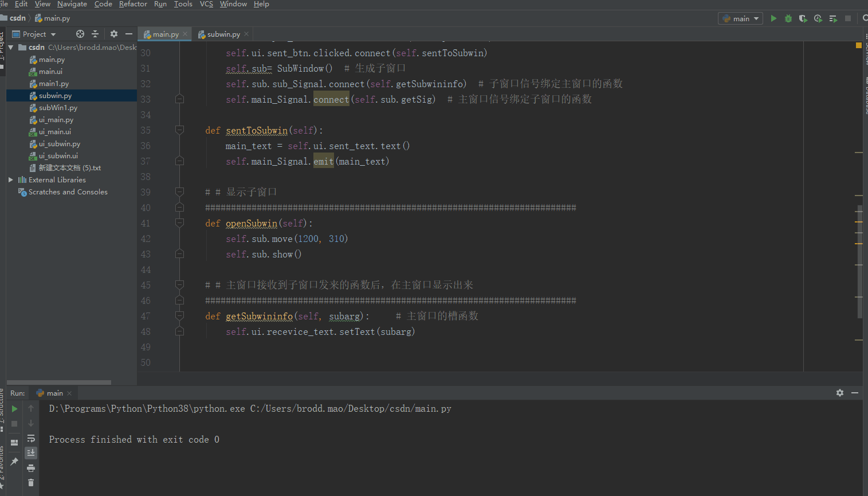Open the Refactor menu
The width and height of the screenshot is (868, 496).
pos(133,4)
